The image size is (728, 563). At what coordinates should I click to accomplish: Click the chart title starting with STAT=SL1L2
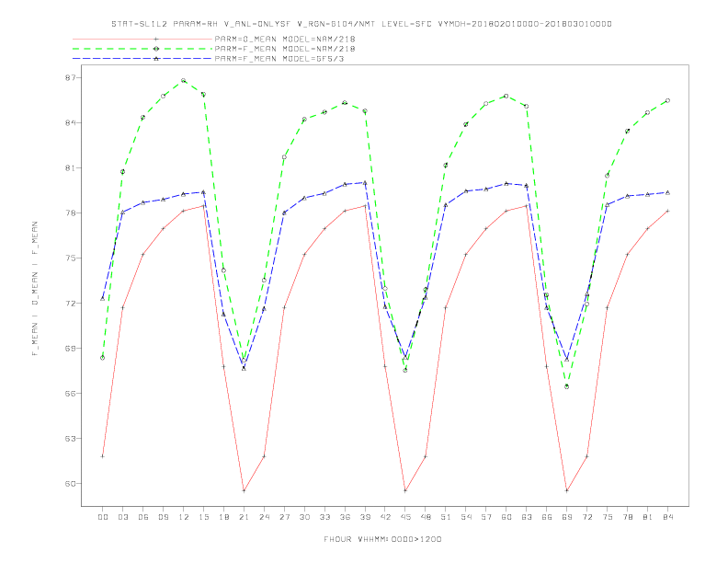click(361, 24)
